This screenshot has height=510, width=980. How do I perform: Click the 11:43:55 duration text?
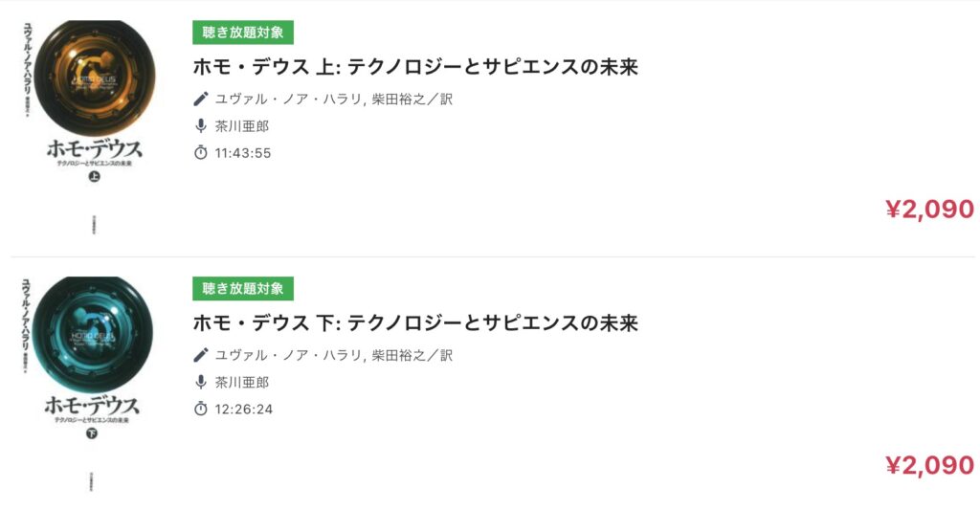243,153
